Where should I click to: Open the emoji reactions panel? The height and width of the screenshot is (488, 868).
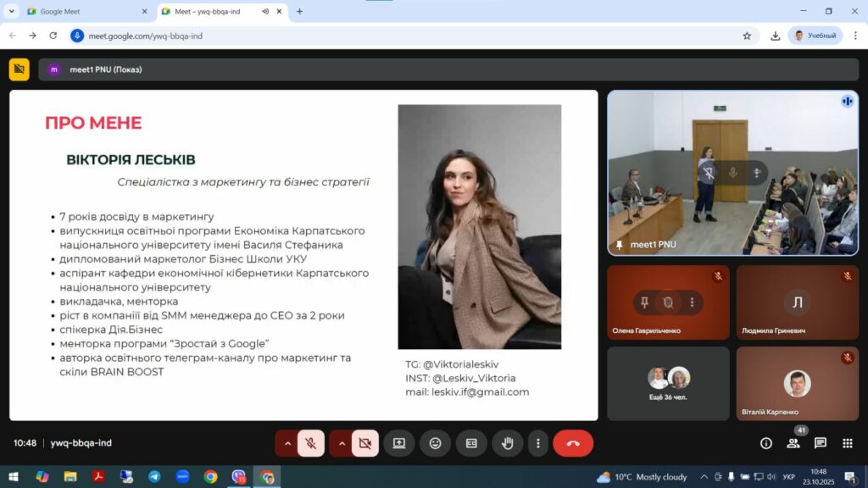(x=435, y=443)
